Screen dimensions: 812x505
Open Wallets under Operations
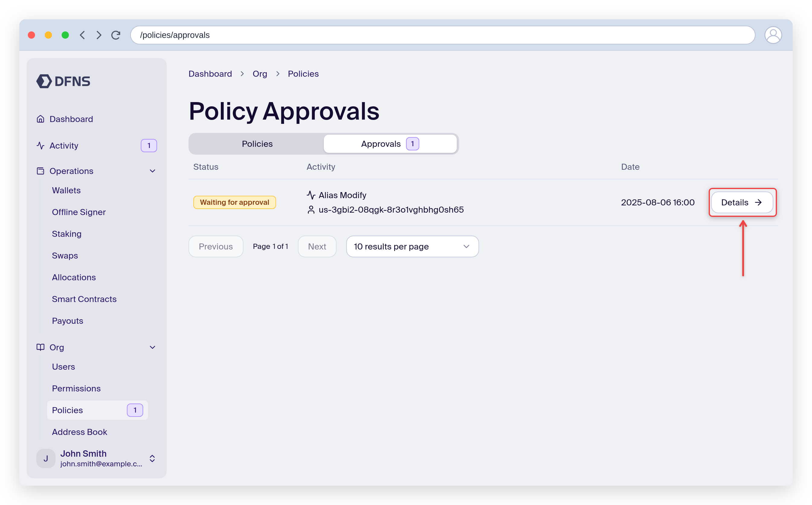[x=66, y=190]
